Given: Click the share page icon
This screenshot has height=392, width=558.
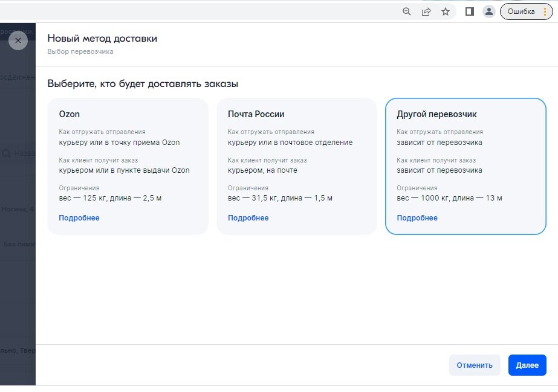Looking at the screenshot, I should tap(426, 11).
